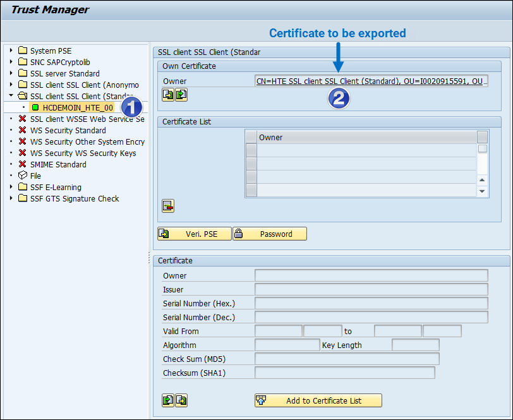The width and height of the screenshot is (513, 420).
Task: Click the Serial Number (Hex.) field
Action: click(371, 303)
